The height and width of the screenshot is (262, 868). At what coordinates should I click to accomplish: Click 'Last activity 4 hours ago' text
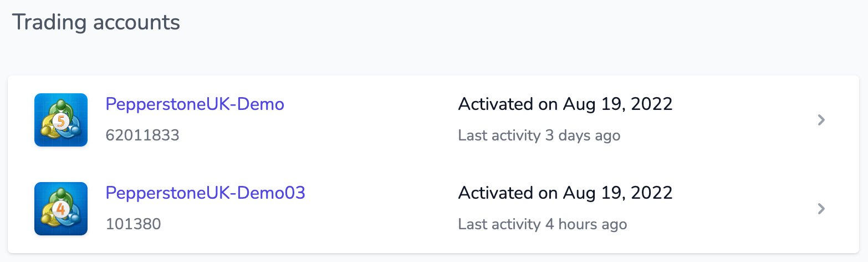coord(543,224)
